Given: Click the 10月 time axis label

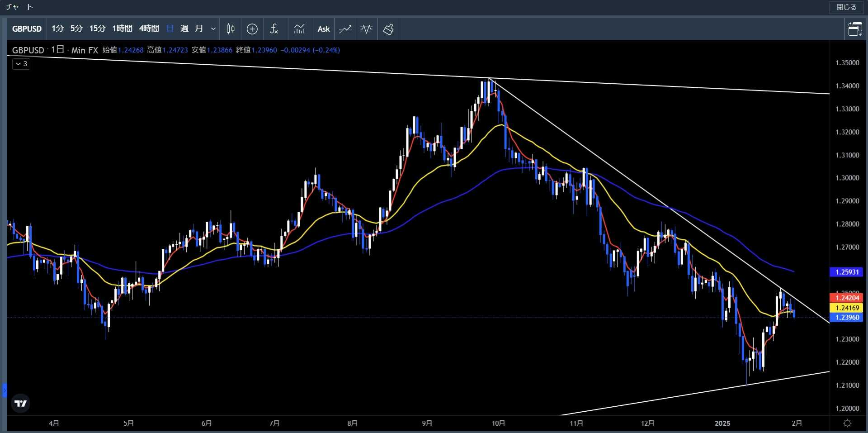Looking at the screenshot, I should [x=498, y=423].
